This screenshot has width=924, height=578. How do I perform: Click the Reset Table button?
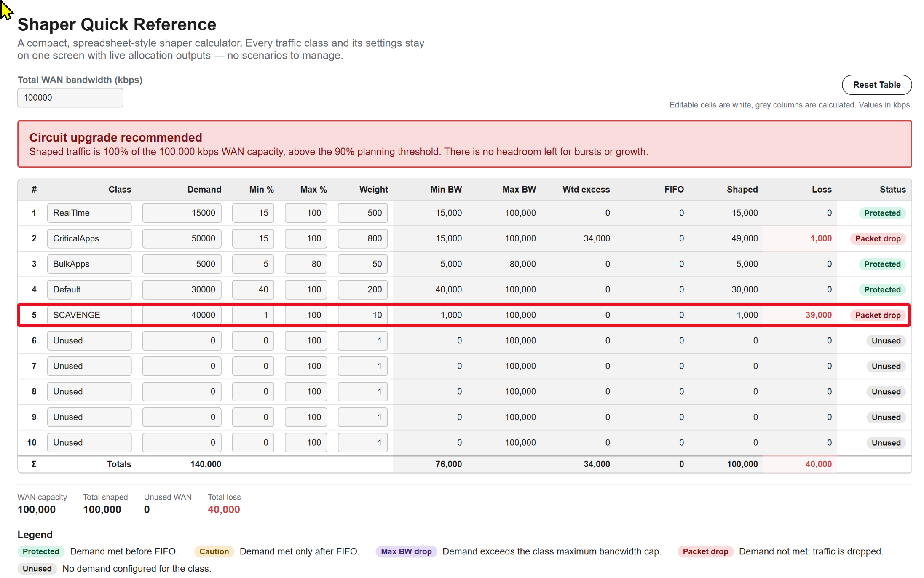pyautogui.click(x=876, y=85)
